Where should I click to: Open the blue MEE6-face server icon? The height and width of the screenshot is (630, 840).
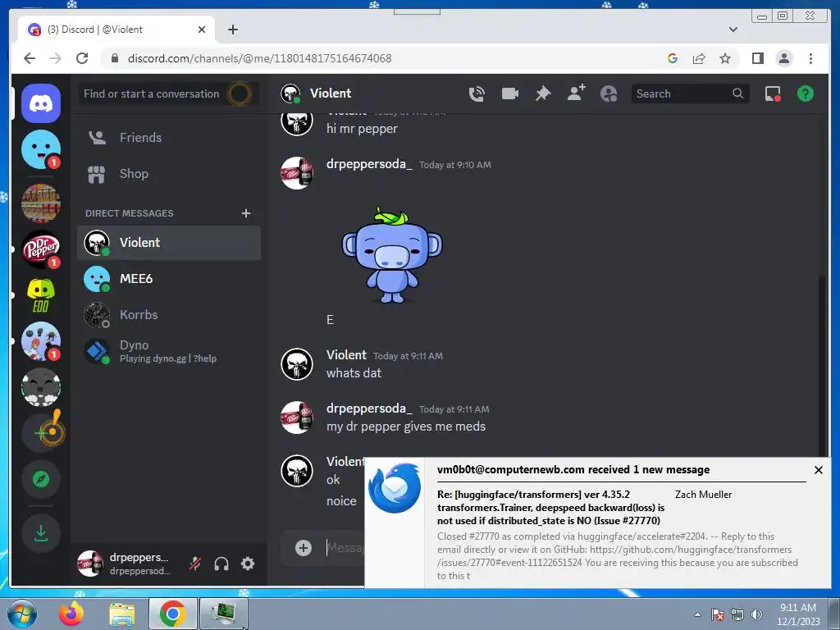point(41,149)
